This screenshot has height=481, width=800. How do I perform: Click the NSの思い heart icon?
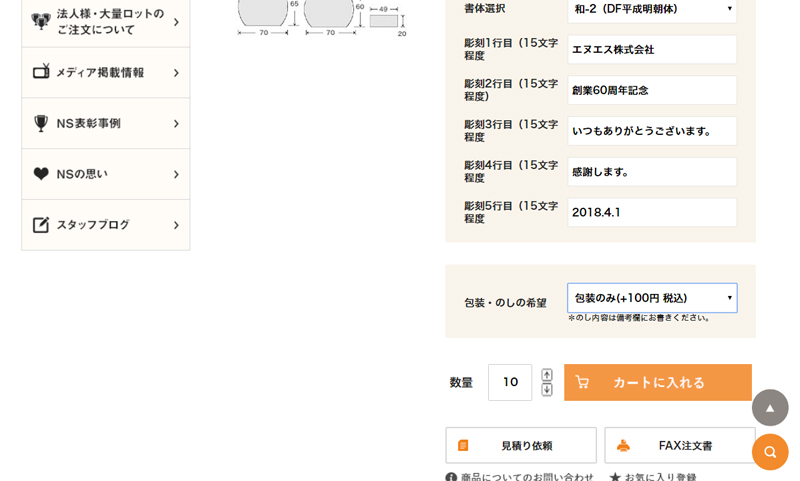(41, 174)
